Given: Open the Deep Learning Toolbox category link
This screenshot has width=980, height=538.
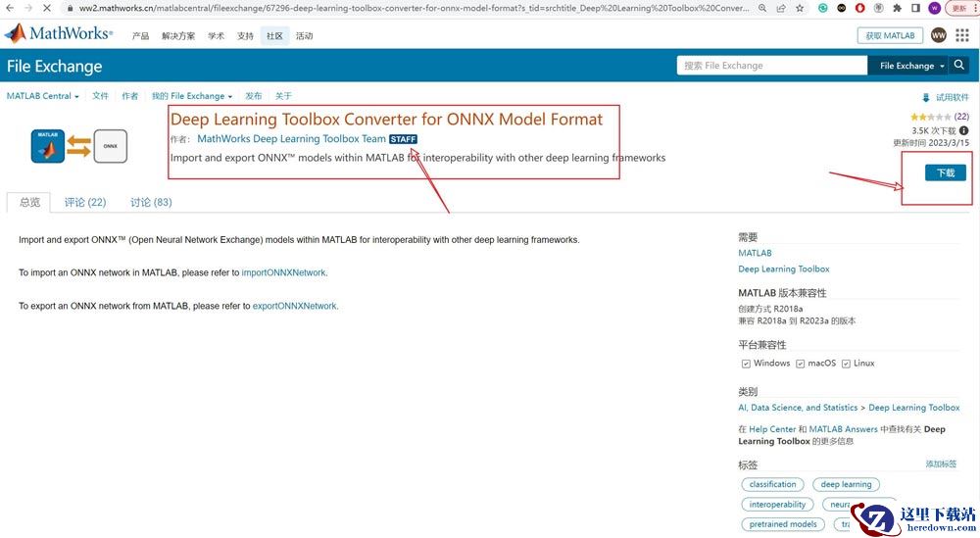Looking at the screenshot, I should point(913,408).
